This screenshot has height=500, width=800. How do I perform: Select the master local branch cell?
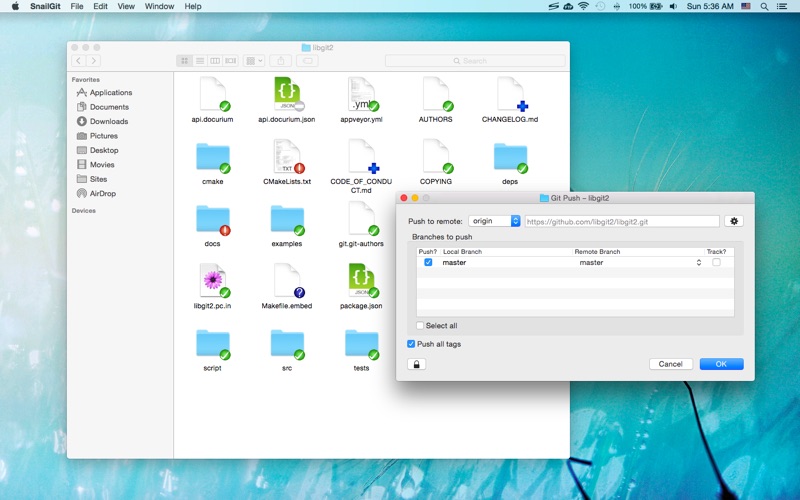455,262
